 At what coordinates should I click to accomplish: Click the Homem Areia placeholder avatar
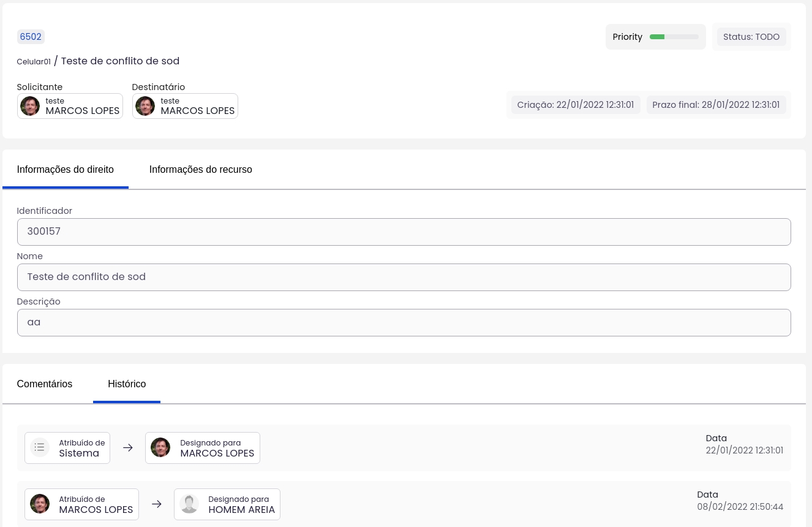[x=189, y=504]
